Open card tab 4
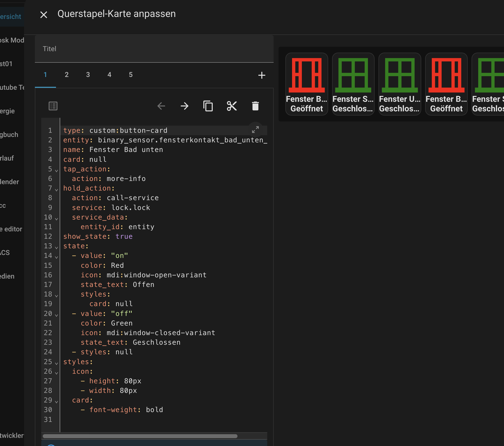 point(109,75)
